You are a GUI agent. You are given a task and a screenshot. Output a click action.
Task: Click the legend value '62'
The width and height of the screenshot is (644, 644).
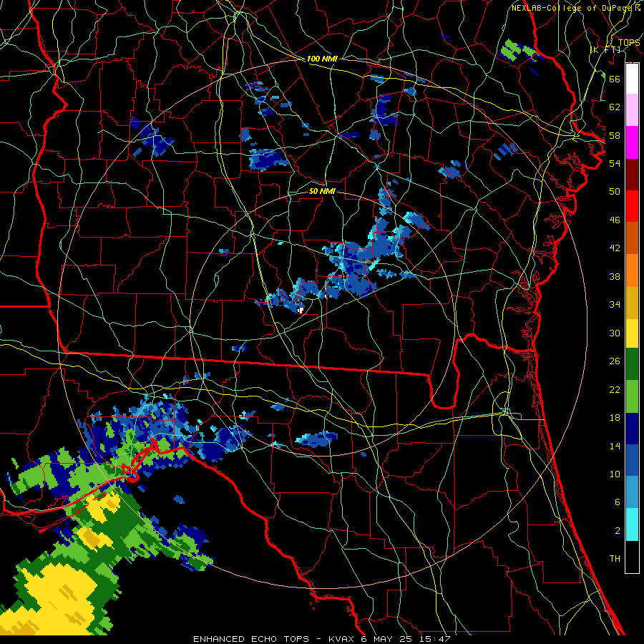[615, 107]
